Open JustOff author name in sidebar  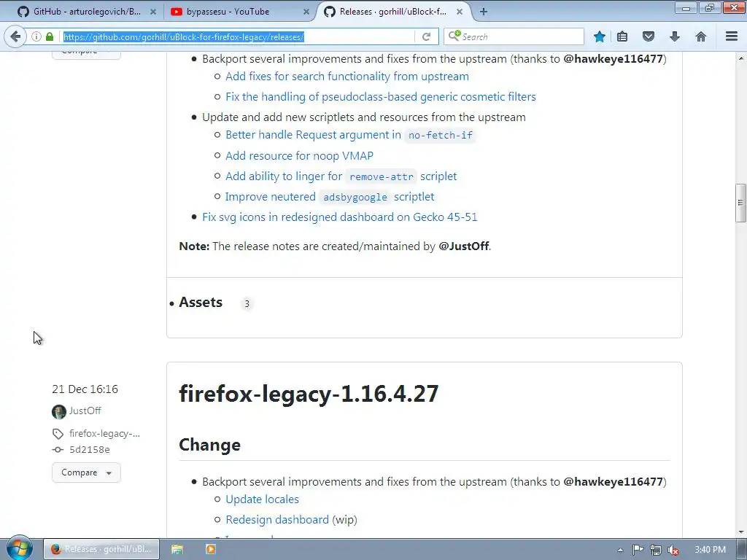click(85, 411)
